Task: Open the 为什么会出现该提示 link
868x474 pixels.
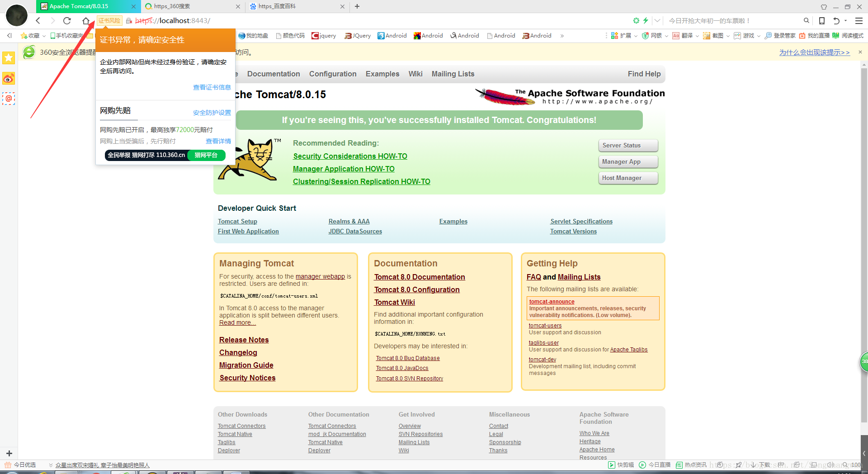Action: [x=814, y=52]
